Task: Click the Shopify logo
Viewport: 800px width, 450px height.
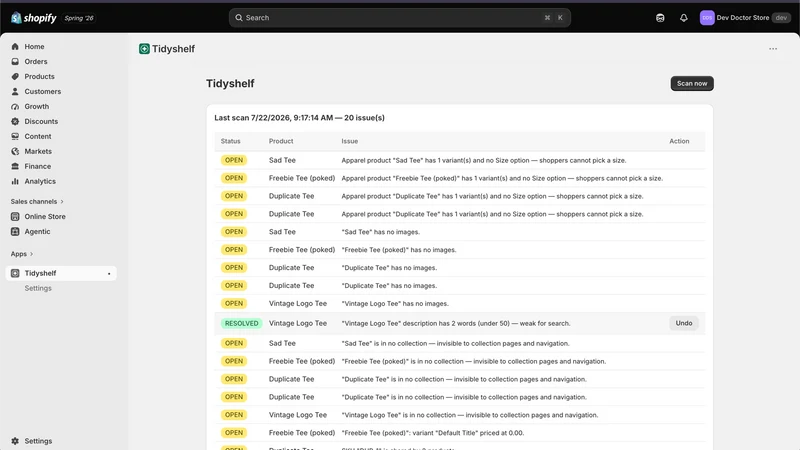Action: point(34,18)
